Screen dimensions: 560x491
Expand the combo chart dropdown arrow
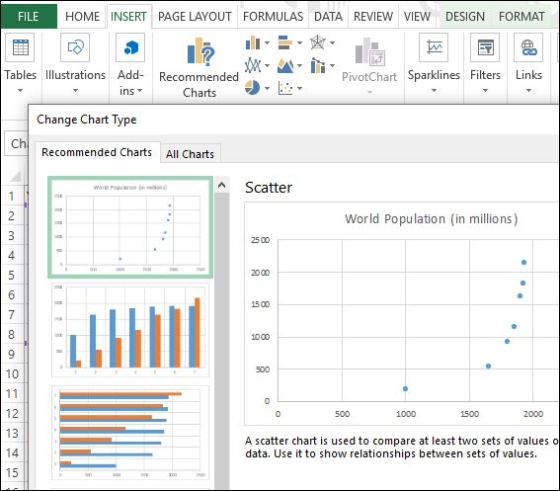click(332, 66)
